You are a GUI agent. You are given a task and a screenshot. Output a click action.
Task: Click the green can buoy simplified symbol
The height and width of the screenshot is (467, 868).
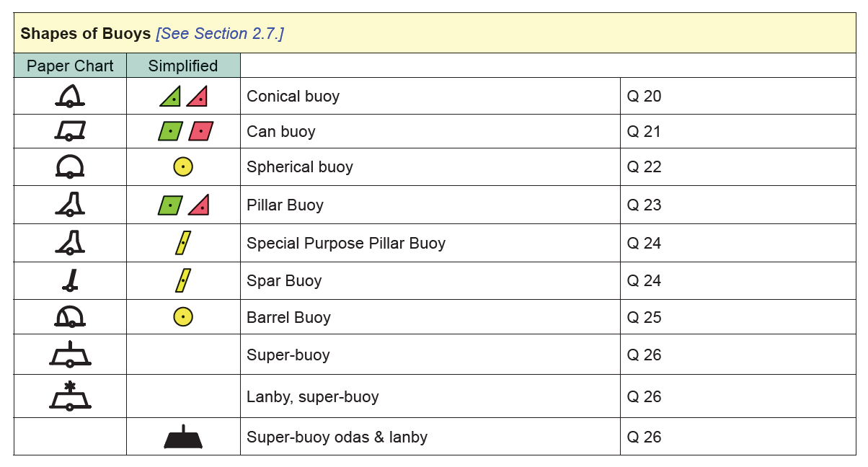[170, 131]
